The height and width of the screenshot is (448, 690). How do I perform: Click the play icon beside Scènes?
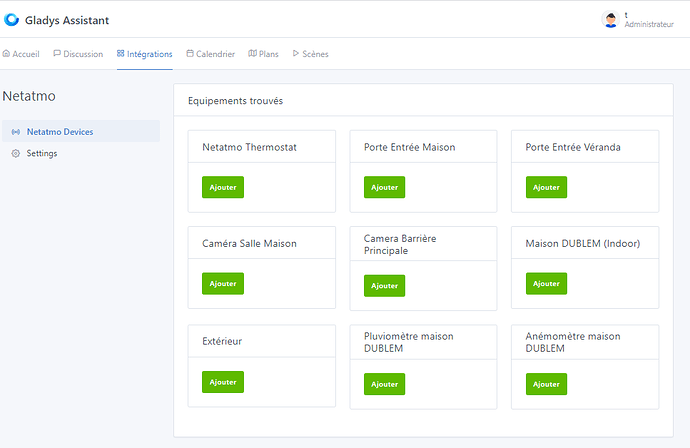(x=296, y=53)
